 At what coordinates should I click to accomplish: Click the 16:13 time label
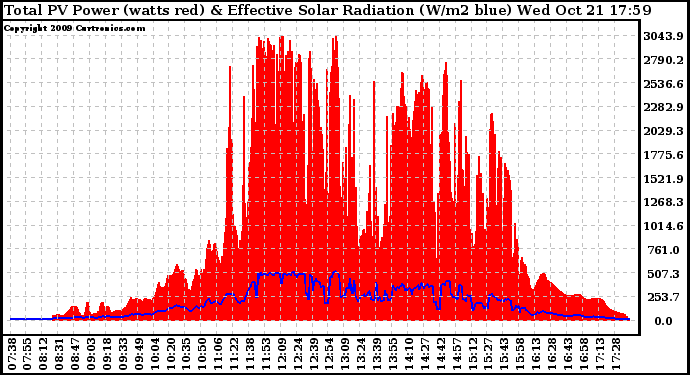[x=536, y=354]
